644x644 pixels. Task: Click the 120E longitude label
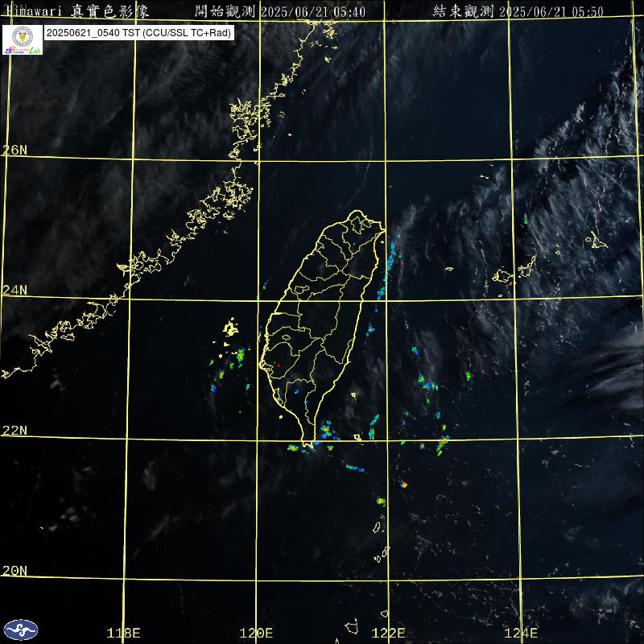[256, 633]
